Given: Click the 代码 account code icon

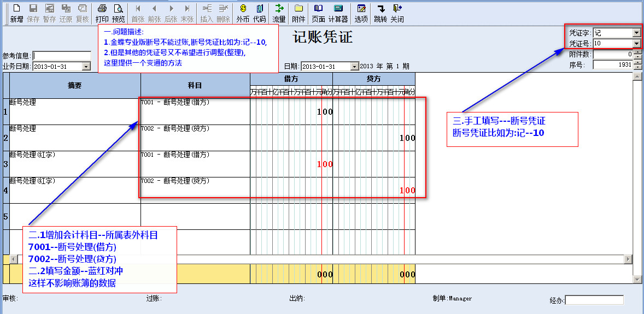Looking at the screenshot, I should (x=259, y=13).
